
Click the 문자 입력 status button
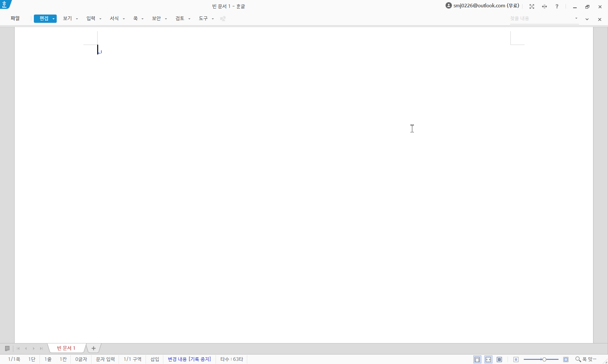point(105,359)
